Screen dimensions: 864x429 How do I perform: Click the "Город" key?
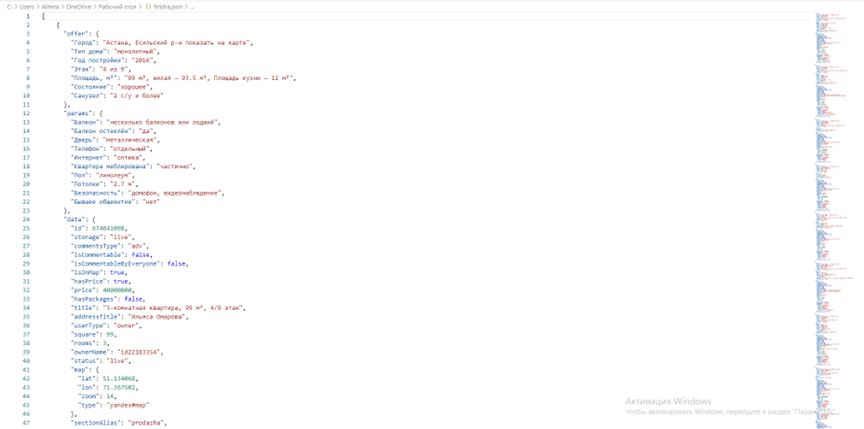pos(83,42)
